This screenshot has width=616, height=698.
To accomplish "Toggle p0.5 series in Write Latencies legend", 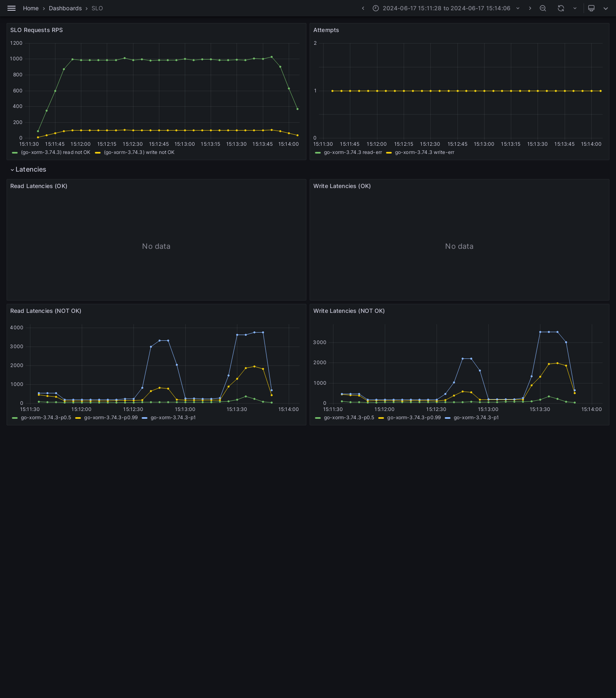I will [x=349, y=418].
